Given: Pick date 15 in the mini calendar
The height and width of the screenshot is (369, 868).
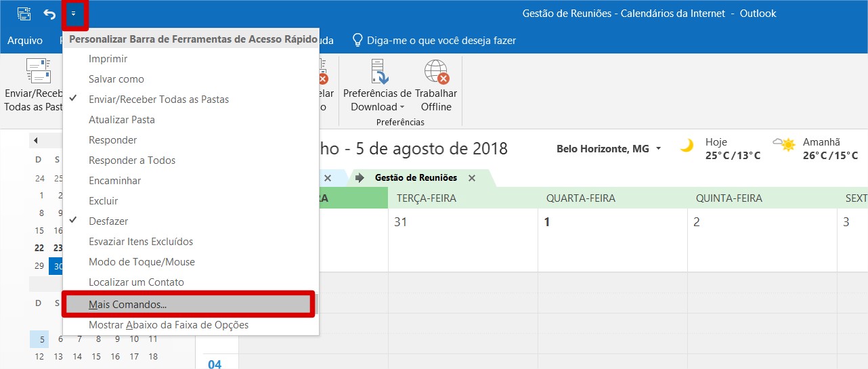Looking at the screenshot, I should pos(39,230).
